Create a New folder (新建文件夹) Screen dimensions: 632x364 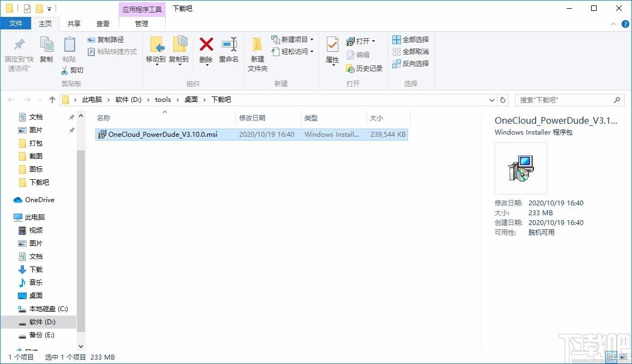pos(257,53)
